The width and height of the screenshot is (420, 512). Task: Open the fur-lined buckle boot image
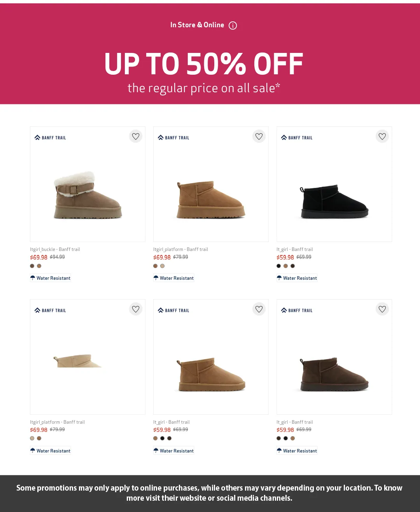(87, 195)
